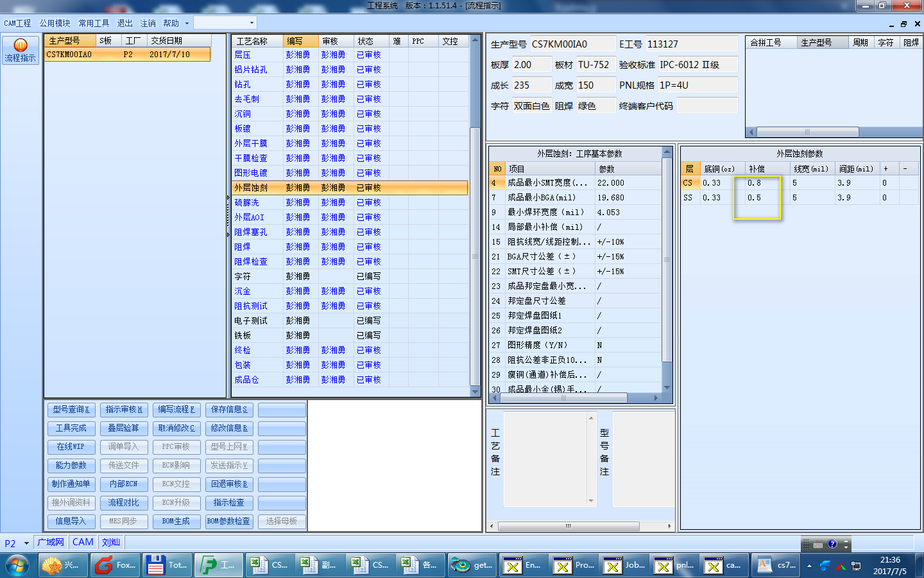
Task: Open the cs7... document taskbar item
Action: point(776,566)
